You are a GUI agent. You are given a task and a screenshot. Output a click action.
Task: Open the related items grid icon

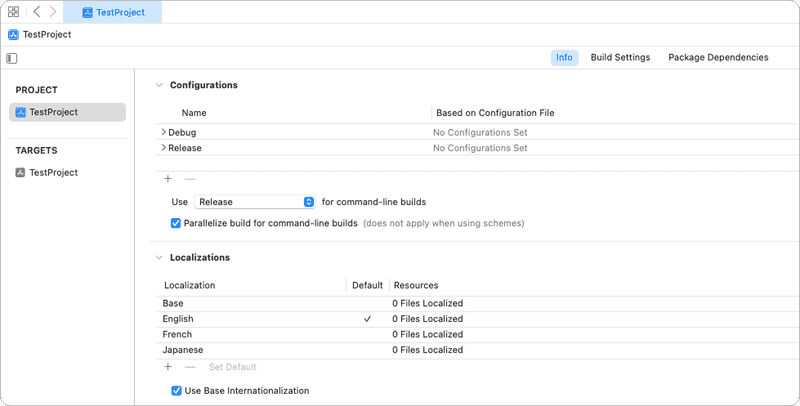(14, 12)
